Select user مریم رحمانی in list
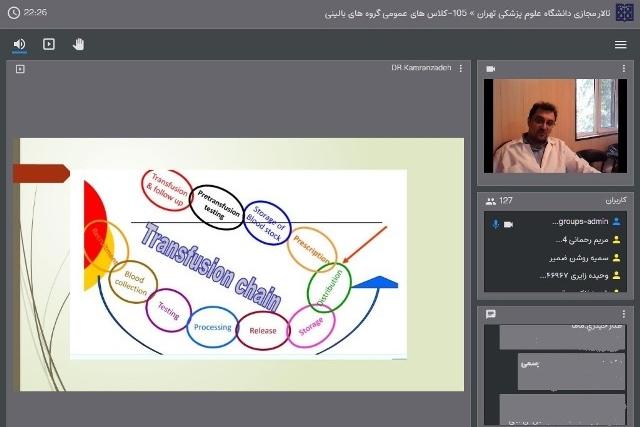 [555, 240]
